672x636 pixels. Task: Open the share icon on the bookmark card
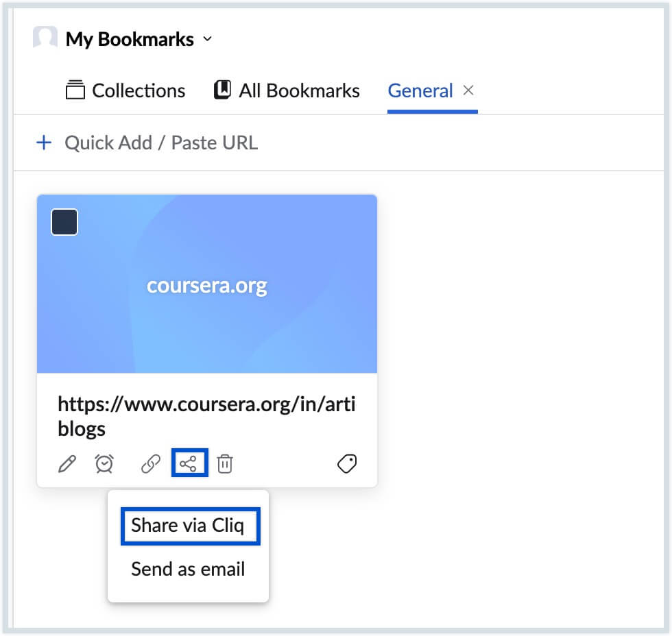pyautogui.click(x=189, y=463)
